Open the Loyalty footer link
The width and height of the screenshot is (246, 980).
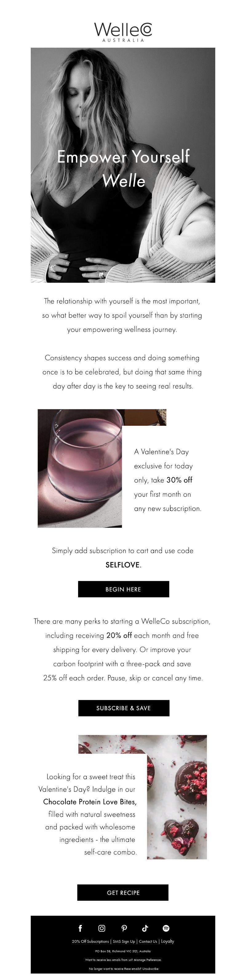[x=168, y=941]
